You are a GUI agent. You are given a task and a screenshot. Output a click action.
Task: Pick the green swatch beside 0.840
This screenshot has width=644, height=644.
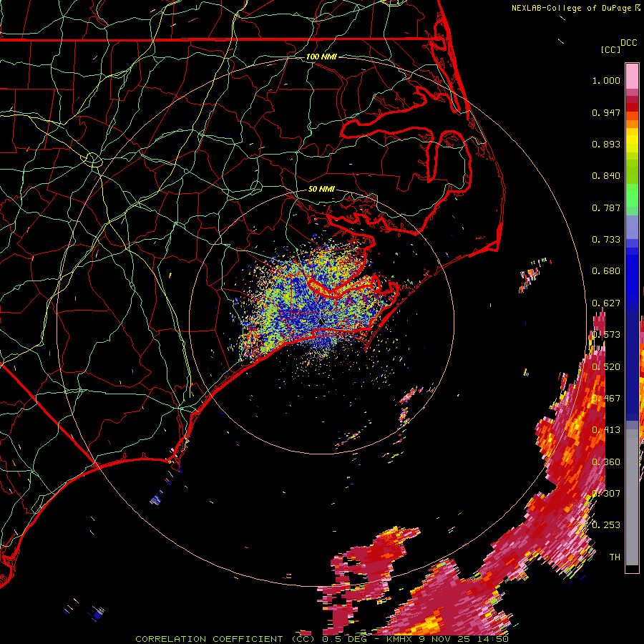[632, 172]
